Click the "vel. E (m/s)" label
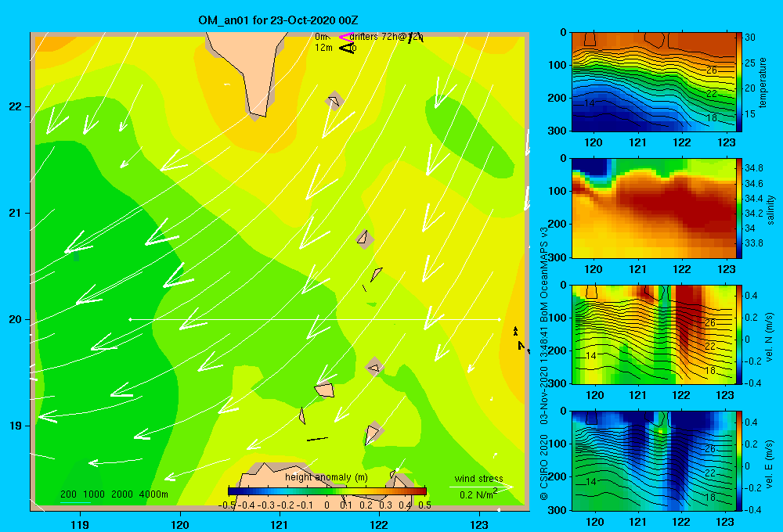783x532 pixels. pos(770,463)
